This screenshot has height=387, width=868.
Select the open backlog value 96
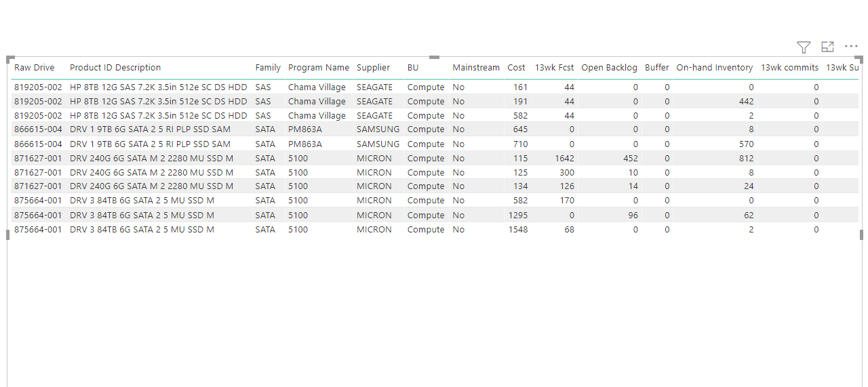pyautogui.click(x=633, y=216)
